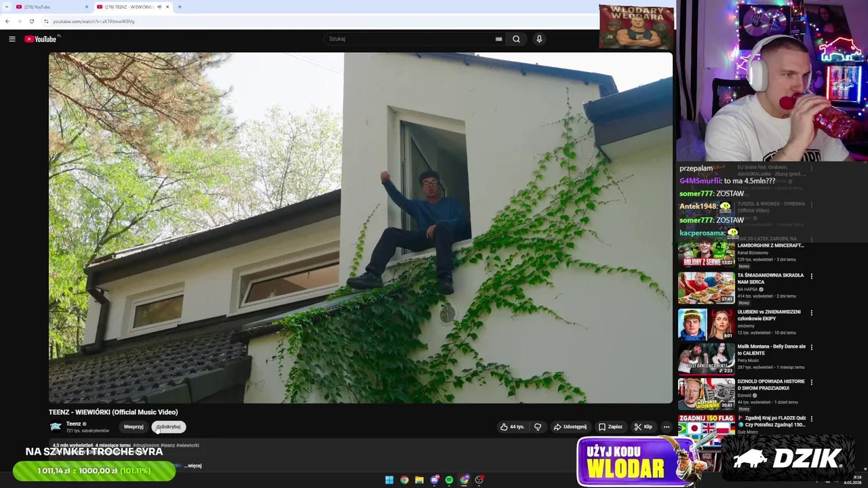Click title 'Malik Montana - Belly Dance ale to CALIENTE'
Viewport: 868px width, 488px height.
772,350
